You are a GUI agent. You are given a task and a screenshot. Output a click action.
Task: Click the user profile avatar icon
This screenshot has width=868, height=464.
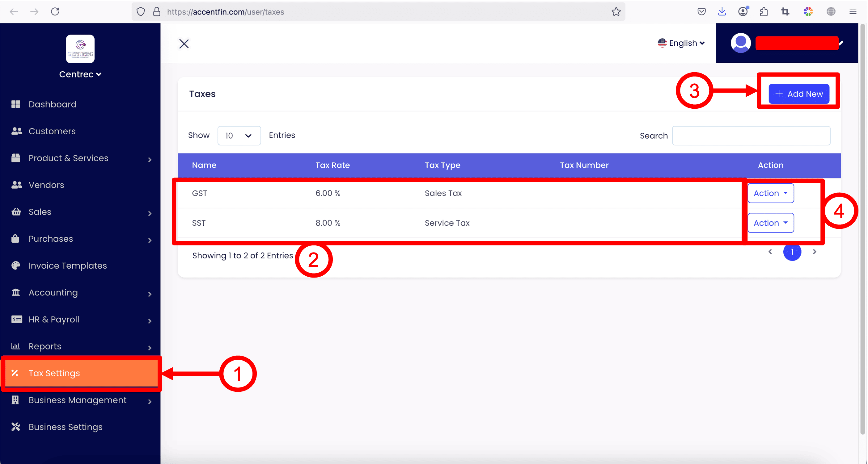[x=741, y=43]
